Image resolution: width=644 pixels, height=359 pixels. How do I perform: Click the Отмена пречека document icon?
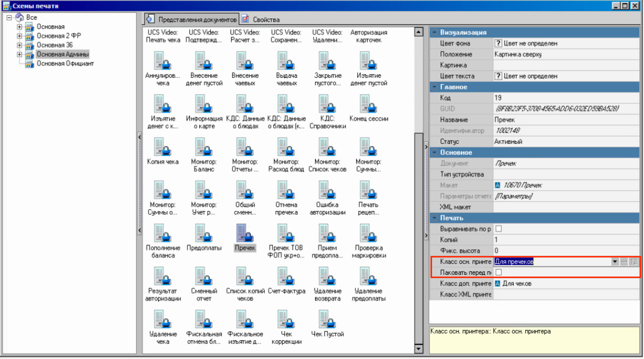tap(286, 191)
